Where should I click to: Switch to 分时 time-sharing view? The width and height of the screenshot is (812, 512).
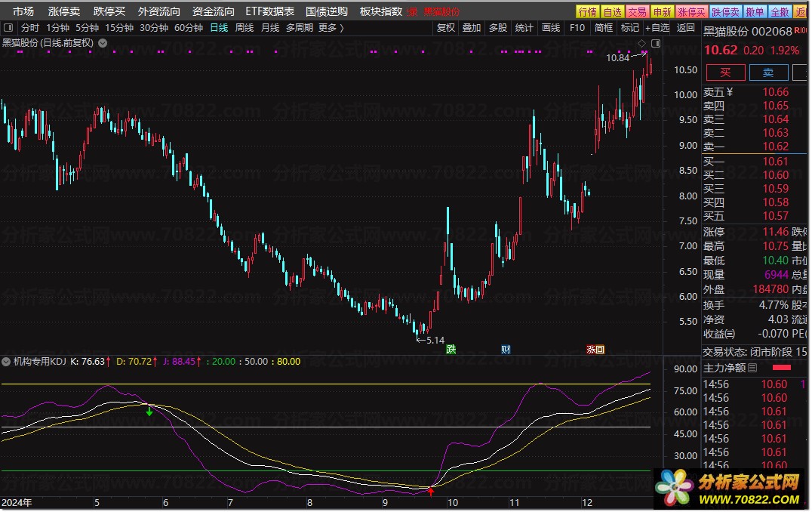[x=30, y=27]
